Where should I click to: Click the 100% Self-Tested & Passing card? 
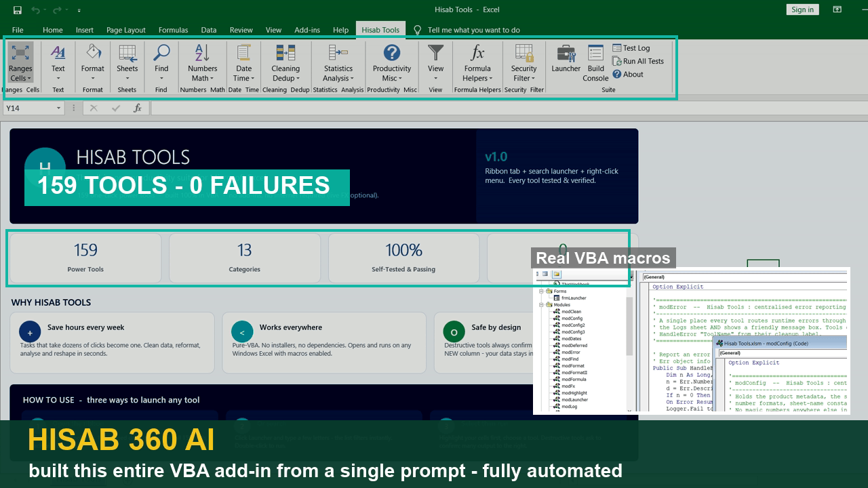click(x=403, y=258)
